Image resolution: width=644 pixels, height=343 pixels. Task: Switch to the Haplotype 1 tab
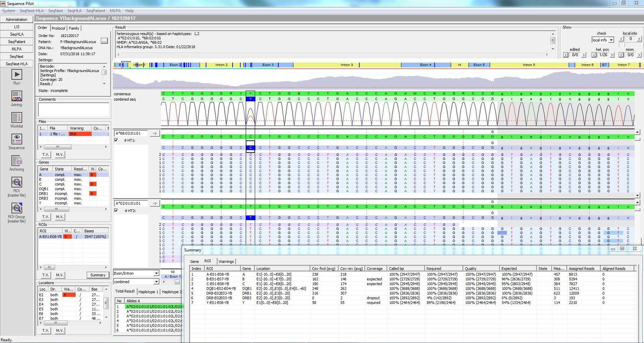point(148,291)
